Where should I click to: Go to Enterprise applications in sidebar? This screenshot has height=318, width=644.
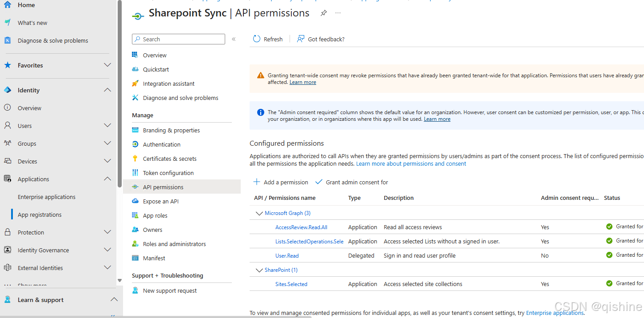[x=47, y=197]
